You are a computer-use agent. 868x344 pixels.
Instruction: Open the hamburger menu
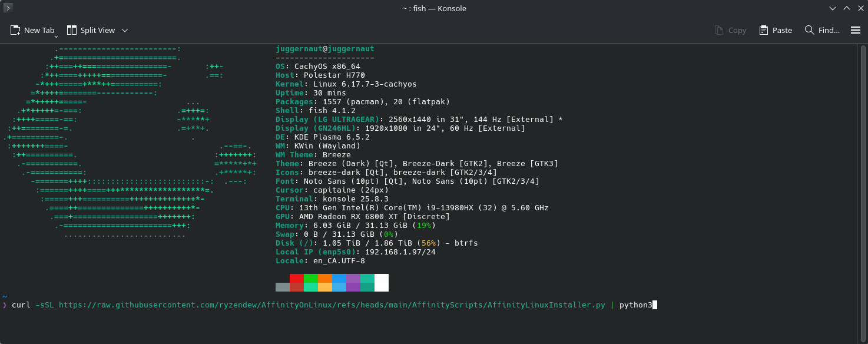point(856,30)
